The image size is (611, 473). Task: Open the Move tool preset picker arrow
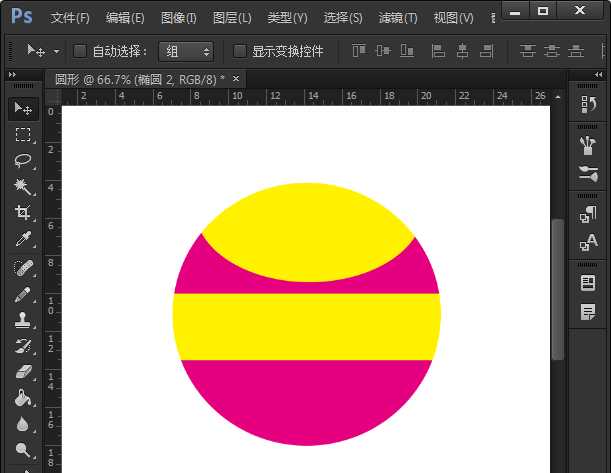[x=57, y=51]
